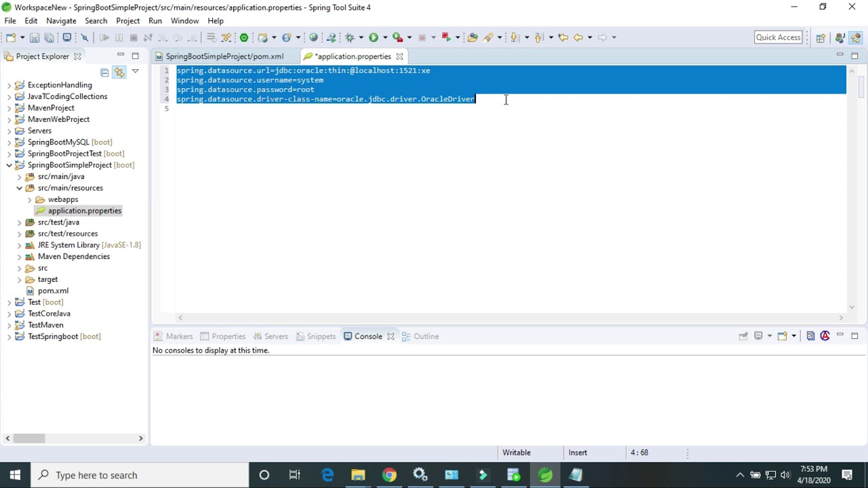Open the Run button dropdown arrow
The image size is (868, 488).
pos(384,37)
